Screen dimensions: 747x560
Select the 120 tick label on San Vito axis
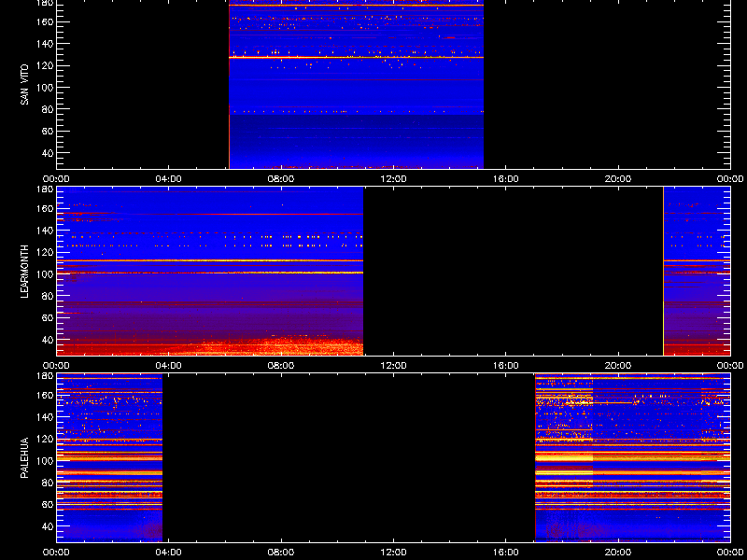point(45,65)
